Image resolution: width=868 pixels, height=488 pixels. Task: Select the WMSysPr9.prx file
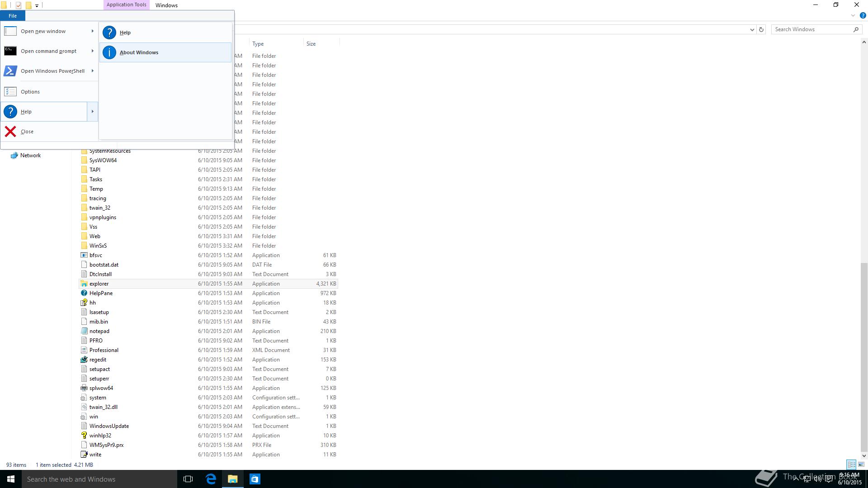click(106, 445)
